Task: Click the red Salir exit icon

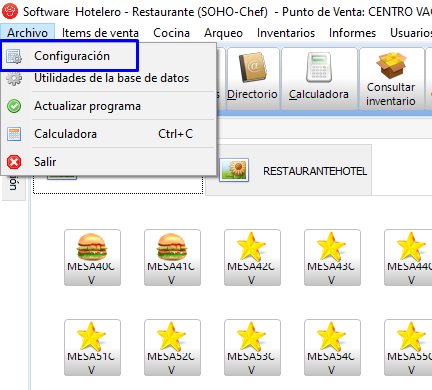Action: pyautogui.click(x=14, y=162)
